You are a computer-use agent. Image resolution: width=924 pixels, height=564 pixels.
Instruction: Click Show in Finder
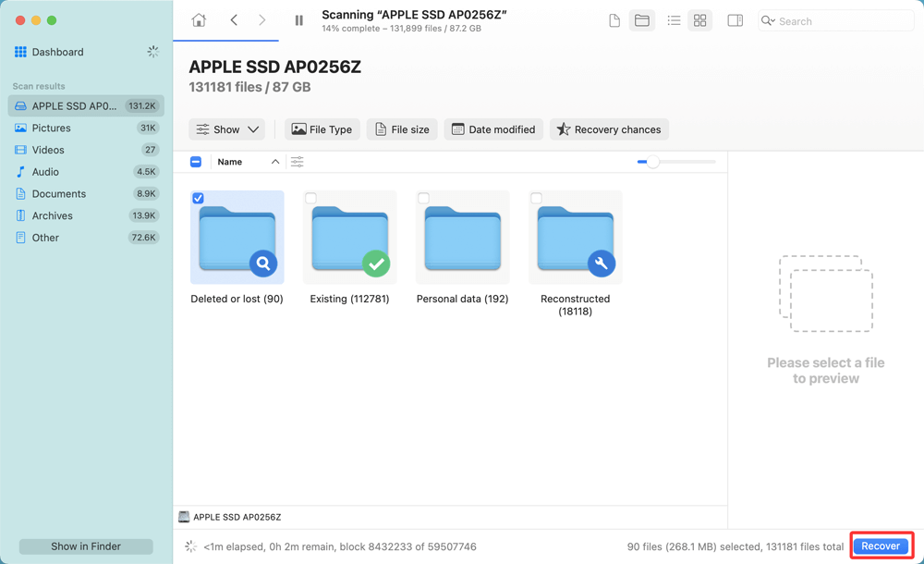(85, 546)
